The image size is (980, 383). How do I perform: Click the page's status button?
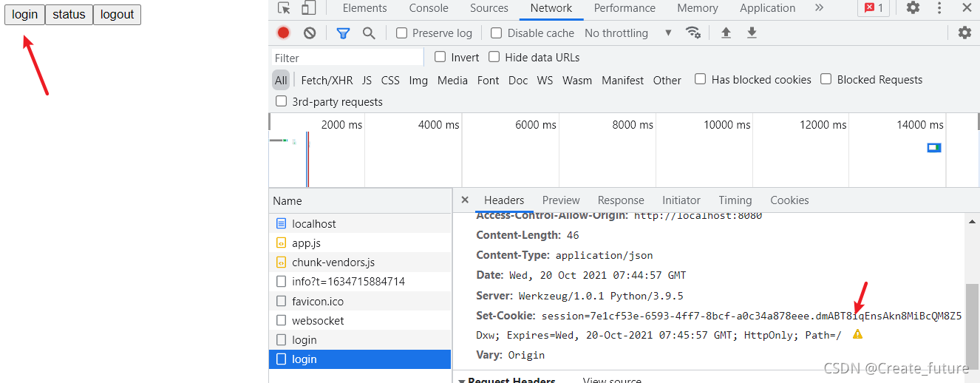[69, 14]
